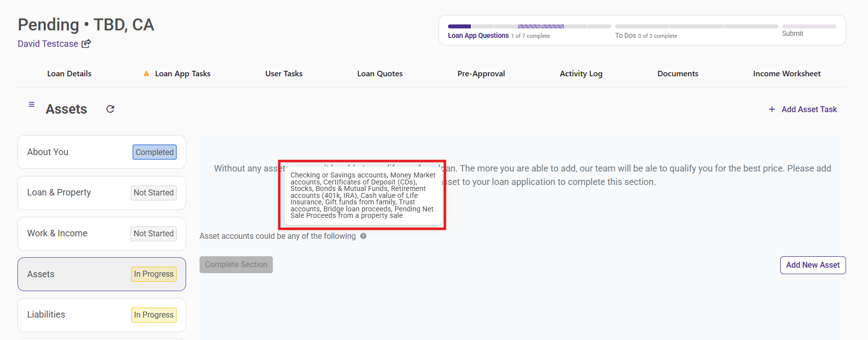Image resolution: width=868 pixels, height=340 pixels.
Task: Click the Pending • TBD, CA heading
Action: coord(86,24)
